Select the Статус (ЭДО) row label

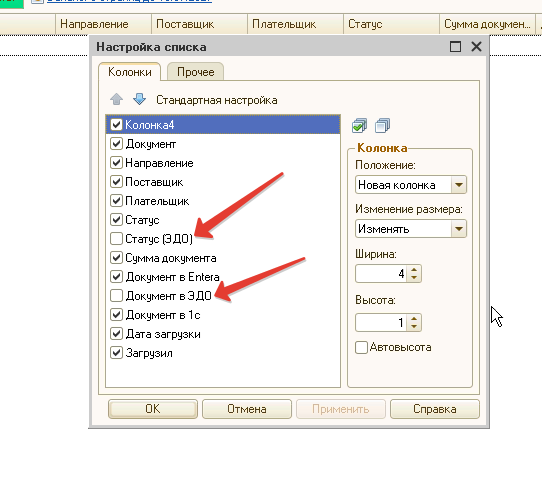point(159,239)
